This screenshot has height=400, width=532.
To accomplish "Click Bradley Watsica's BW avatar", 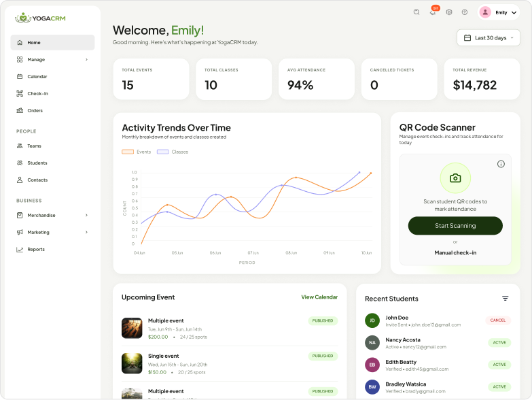I will click(372, 387).
